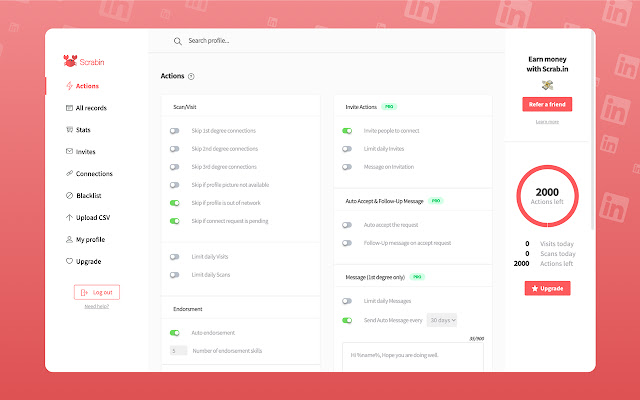This screenshot has width=640, height=400.
Task: Click the Scans today counter text
Action: (558, 253)
